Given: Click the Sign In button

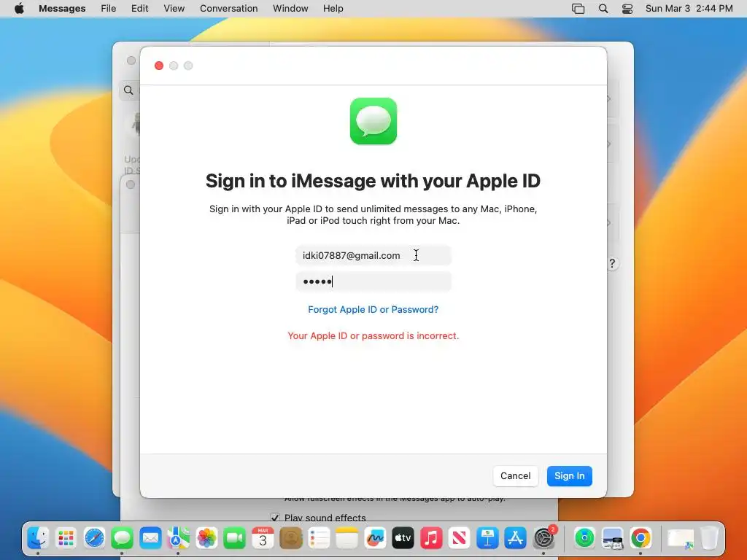Looking at the screenshot, I should click(x=569, y=475).
